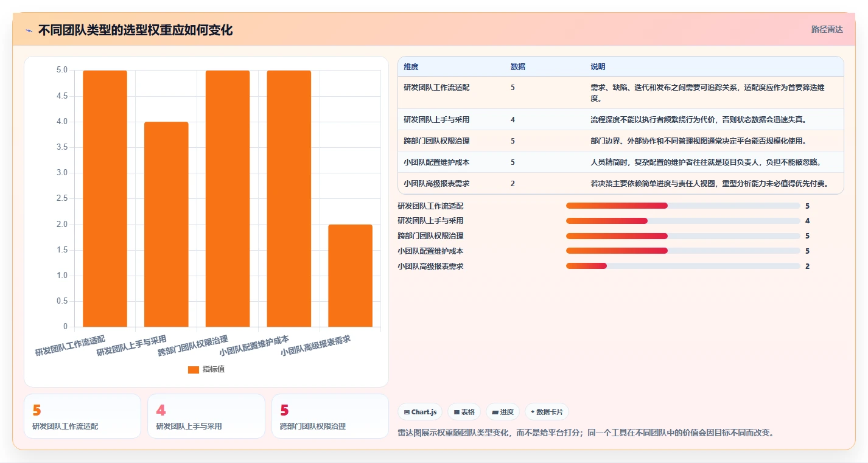The image size is (868, 463).
Task: Click the 路径雷达 label in the header
Action: click(827, 29)
